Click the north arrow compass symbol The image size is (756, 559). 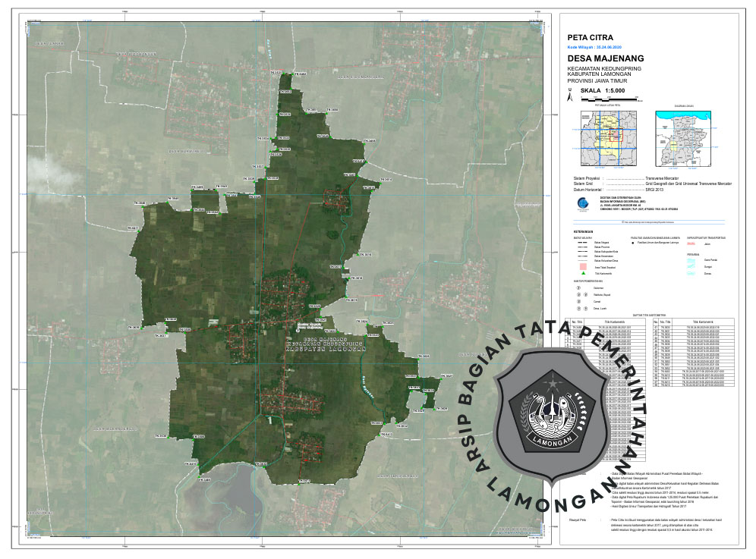pyautogui.click(x=569, y=95)
